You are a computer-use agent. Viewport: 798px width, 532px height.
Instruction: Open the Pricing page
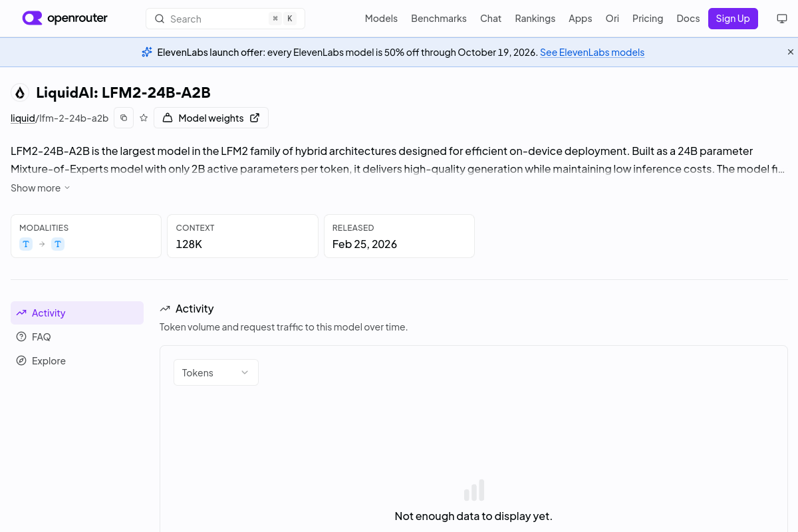pyautogui.click(x=648, y=19)
